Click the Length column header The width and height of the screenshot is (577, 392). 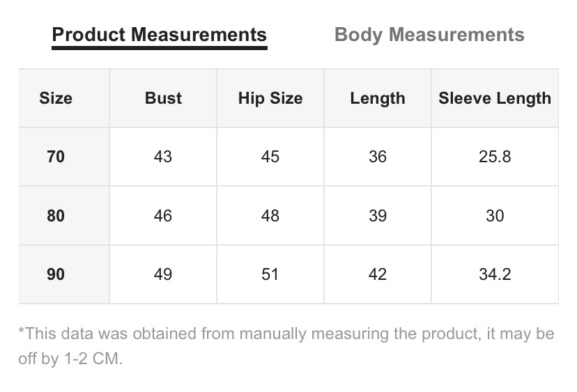(x=378, y=98)
